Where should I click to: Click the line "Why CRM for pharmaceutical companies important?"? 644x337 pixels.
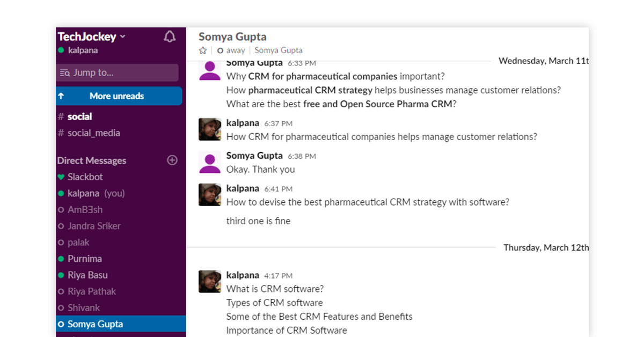pos(335,76)
